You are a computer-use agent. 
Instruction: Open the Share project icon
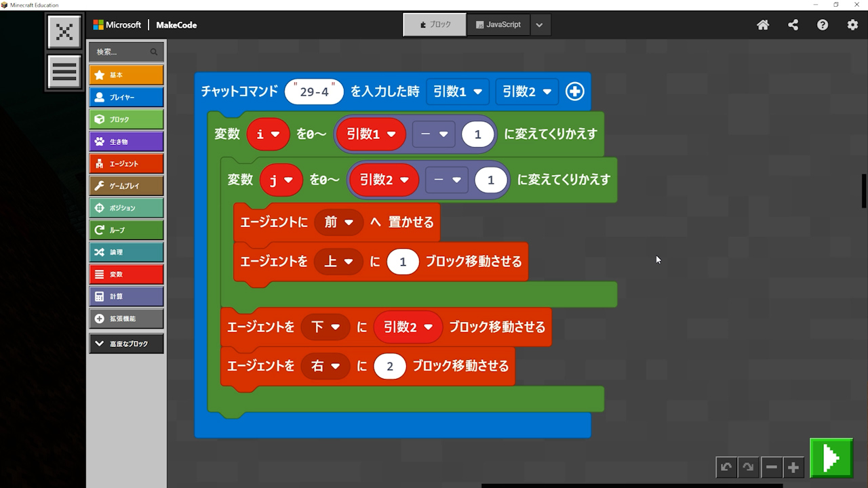point(793,25)
